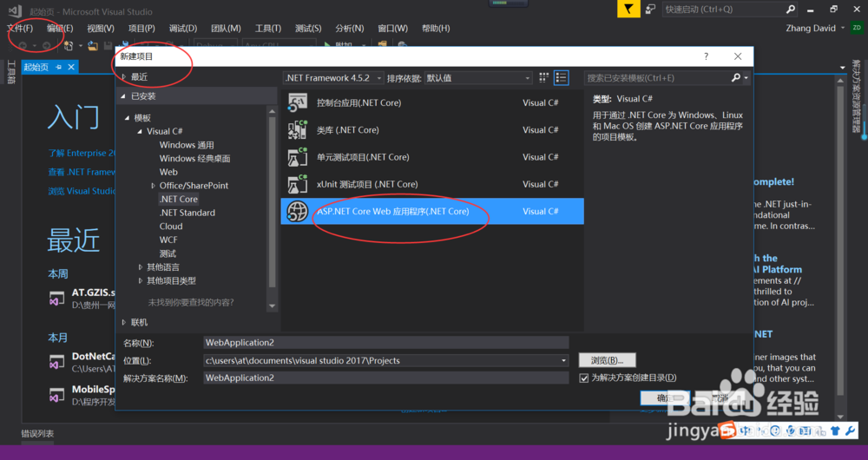Click the dialog help question mark
This screenshot has width=868, height=460.
(x=706, y=56)
